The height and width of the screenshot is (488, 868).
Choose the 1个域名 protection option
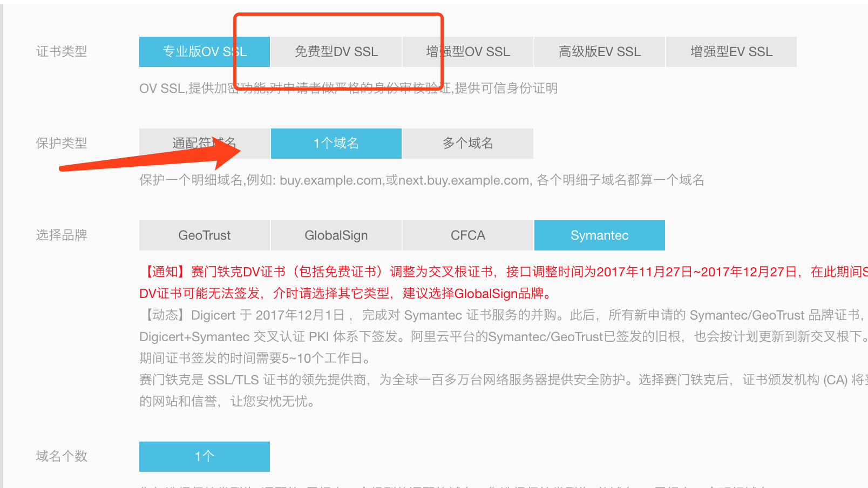tap(336, 144)
